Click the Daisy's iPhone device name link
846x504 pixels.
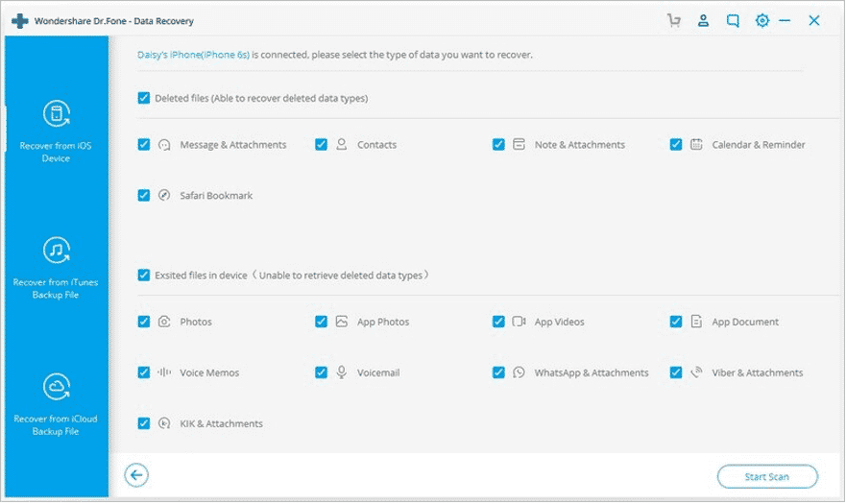[x=193, y=55]
